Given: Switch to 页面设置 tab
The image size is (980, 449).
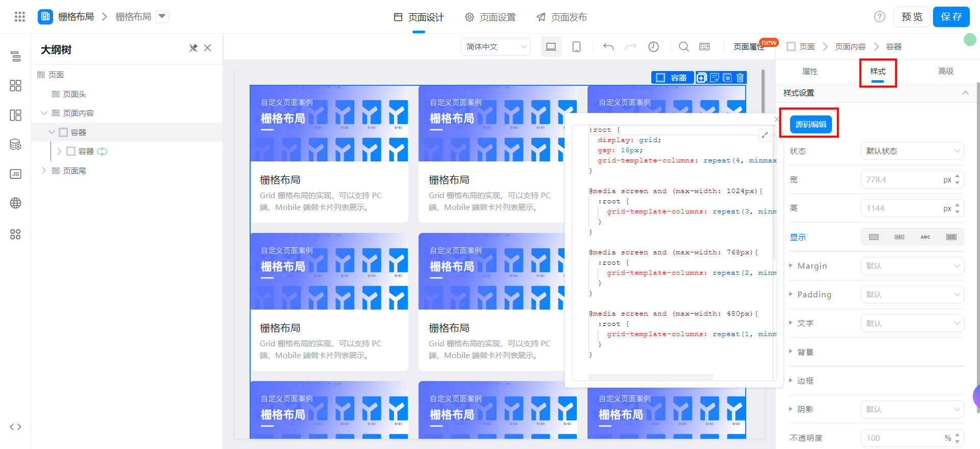Looking at the screenshot, I should [490, 17].
